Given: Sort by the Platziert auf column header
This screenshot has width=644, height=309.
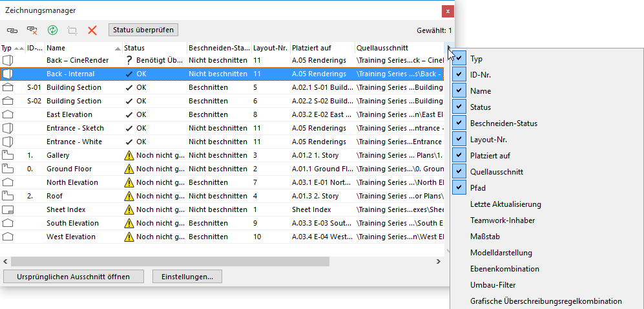Looking at the screenshot, I should [x=323, y=48].
